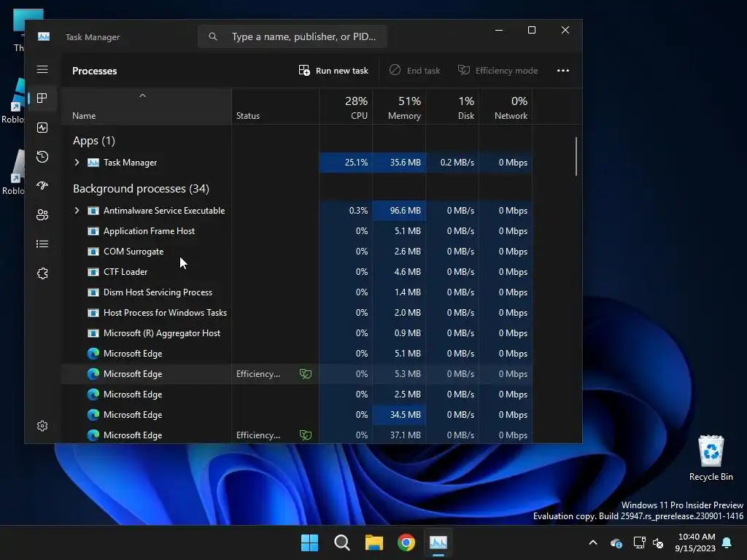
Task: Click the 0.2 MB/s disk cell
Action: coord(452,163)
